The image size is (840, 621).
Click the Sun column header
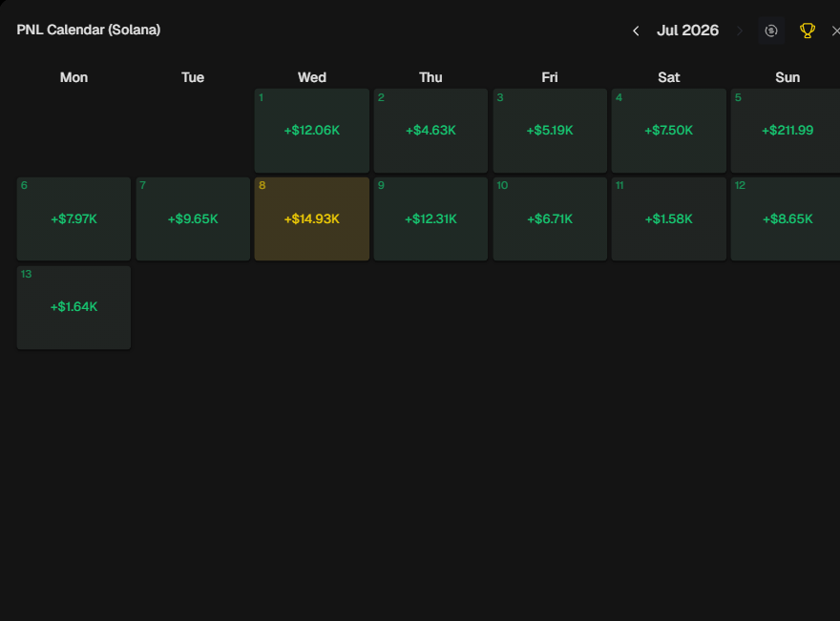787,77
